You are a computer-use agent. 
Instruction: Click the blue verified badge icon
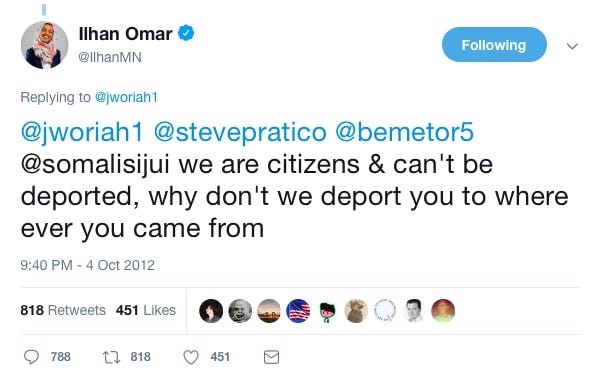tap(186, 33)
